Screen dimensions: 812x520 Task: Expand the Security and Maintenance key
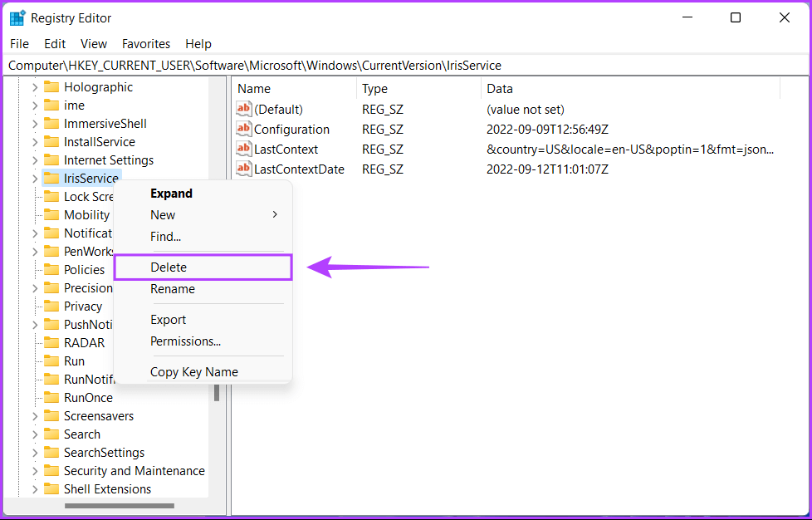point(34,471)
